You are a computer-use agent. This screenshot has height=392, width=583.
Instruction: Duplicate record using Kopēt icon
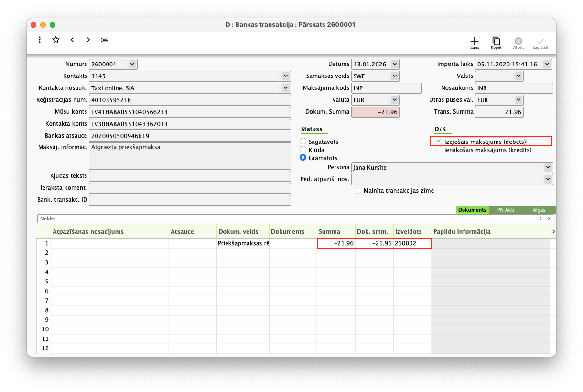[496, 42]
